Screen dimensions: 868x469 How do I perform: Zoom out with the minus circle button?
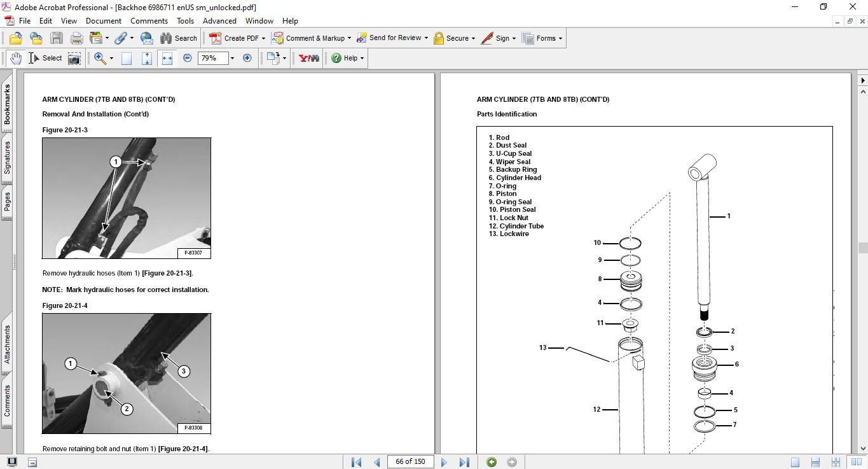pyautogui.click(x=188, y=58)
